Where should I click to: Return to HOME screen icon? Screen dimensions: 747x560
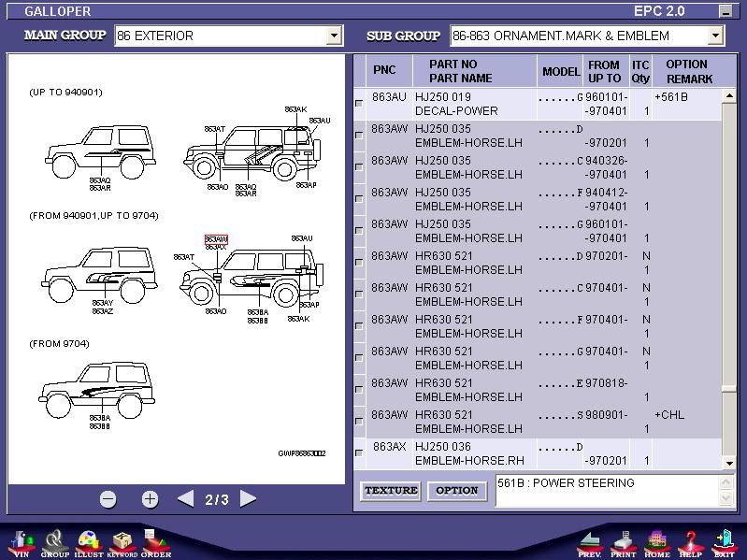click(657, 544)
